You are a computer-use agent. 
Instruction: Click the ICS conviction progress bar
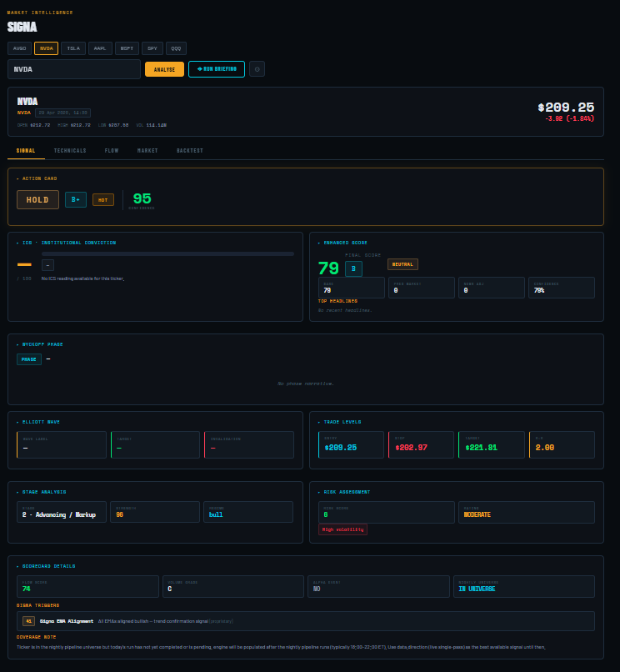pyautogui.click(x=167, y=254)
